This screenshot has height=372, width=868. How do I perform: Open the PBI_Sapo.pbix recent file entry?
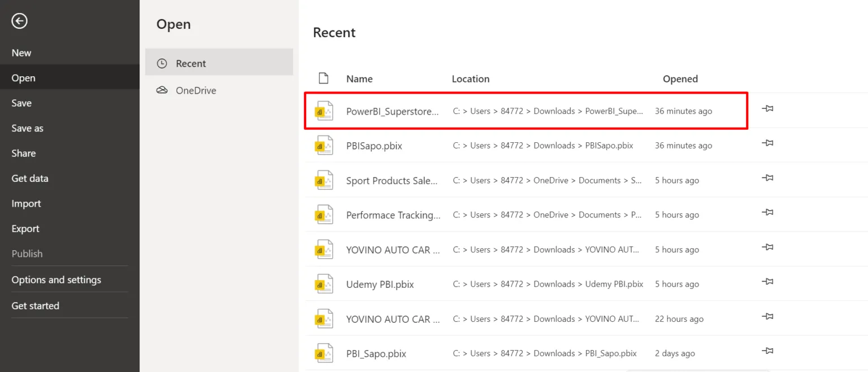coord(376,353)
